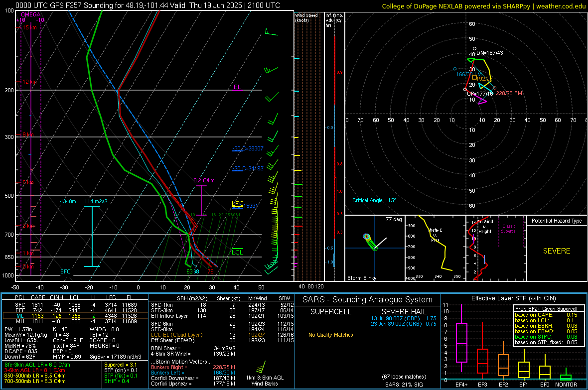Viewport: 588px width, 390px height.
Task: Click the SARS: 21% SIG text
Action: click(404, 385)
